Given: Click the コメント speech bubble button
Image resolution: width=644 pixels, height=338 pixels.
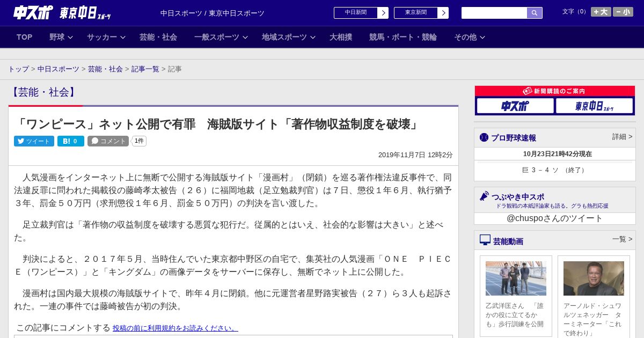Looking at the screenshot, I should [108, 141].
